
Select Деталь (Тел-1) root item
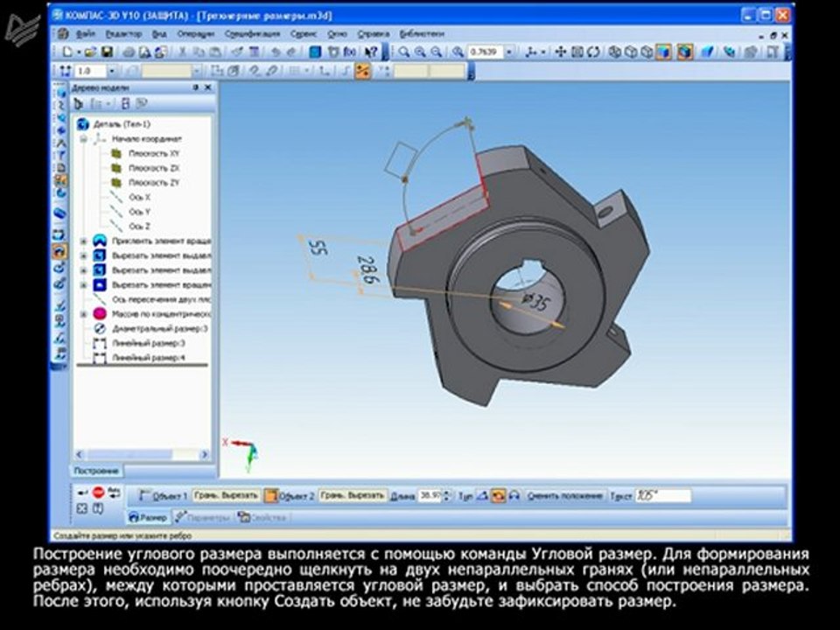[x=122, y=124]
